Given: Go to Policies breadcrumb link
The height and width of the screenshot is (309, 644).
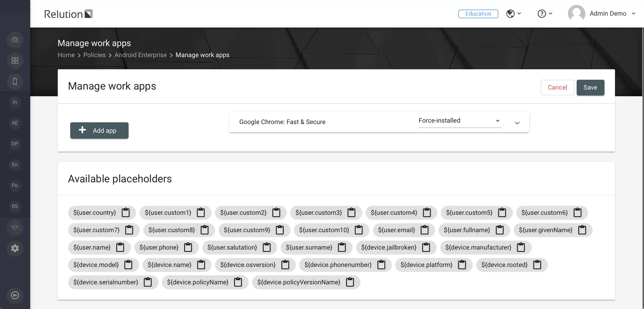Looking at the screenshot, I should coord(95,55).
